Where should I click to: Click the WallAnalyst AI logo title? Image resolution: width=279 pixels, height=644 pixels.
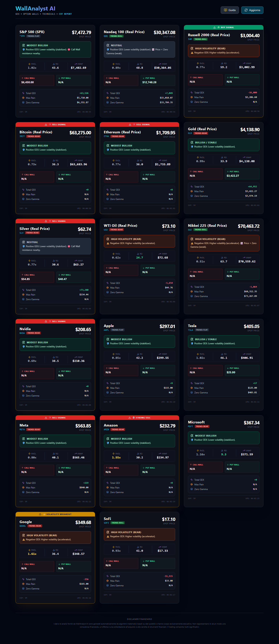(x=35, y=9)
